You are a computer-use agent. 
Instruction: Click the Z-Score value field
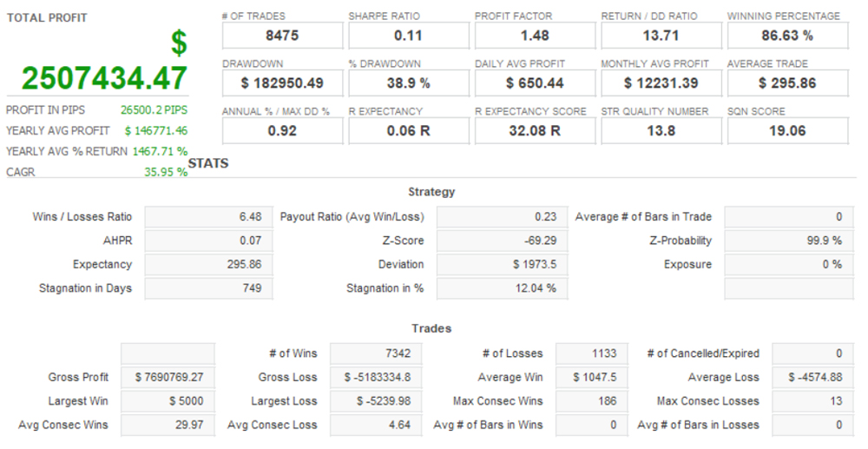pyautogui.click(x=502, y=241)
